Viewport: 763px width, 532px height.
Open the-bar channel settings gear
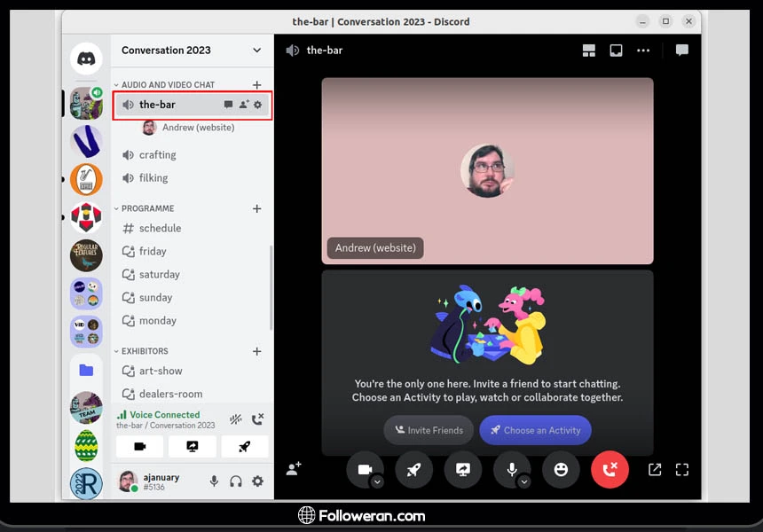(x=258, y=105)
